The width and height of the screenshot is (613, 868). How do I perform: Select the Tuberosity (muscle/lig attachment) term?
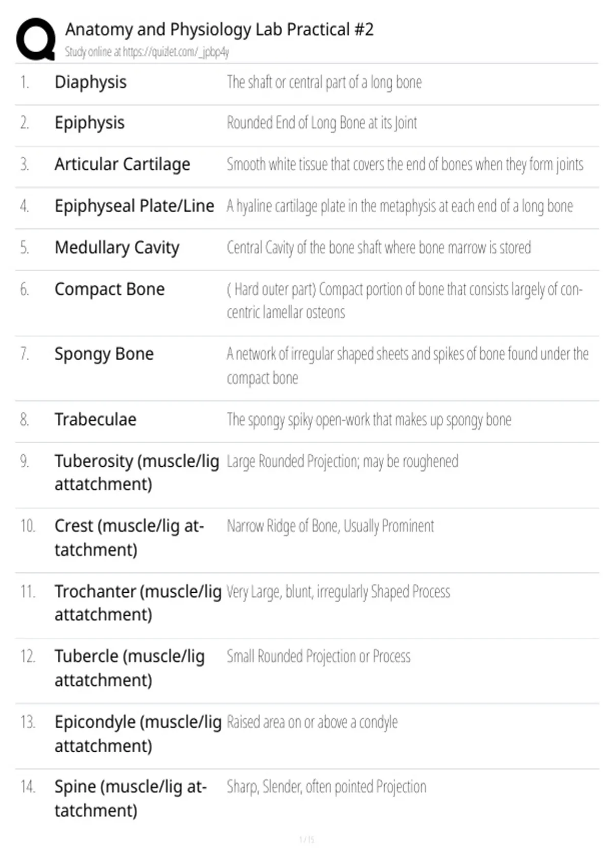click(137, 472)
